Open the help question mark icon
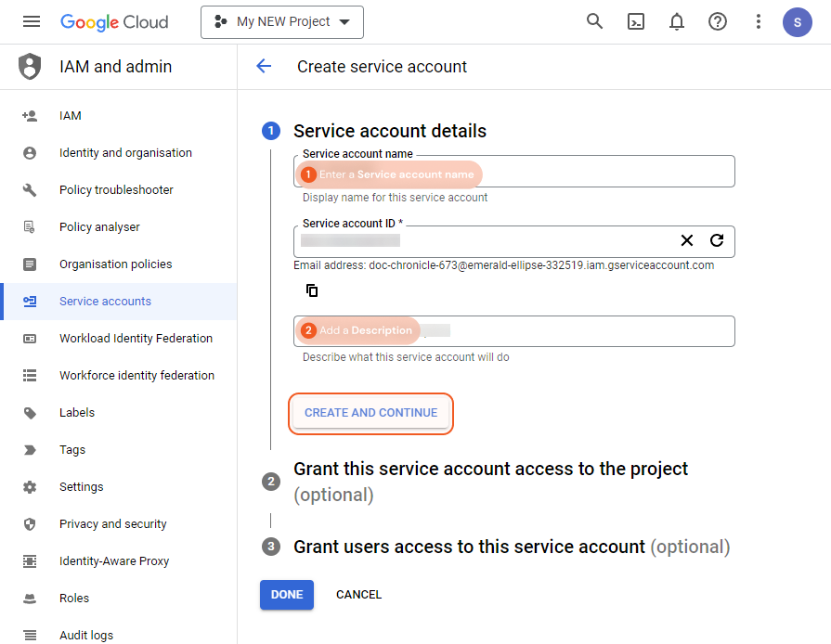 [x=718, y=21]
